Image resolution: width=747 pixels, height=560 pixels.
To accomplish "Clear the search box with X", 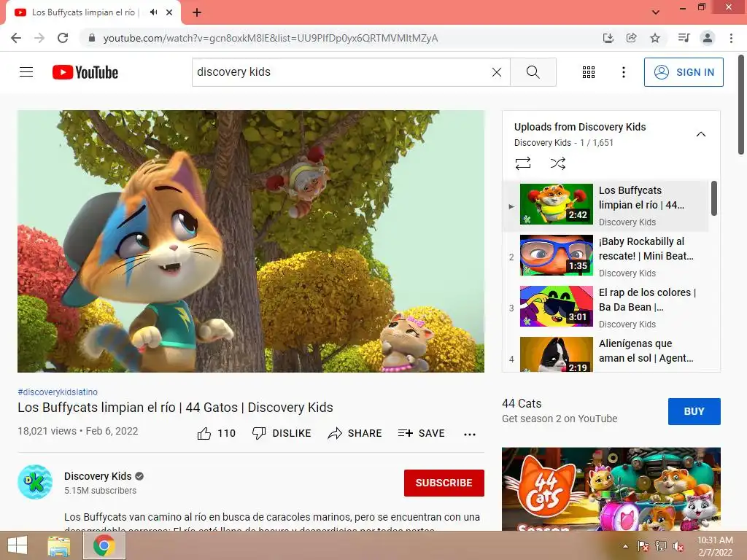I will pyautogui.click(x=496, y=72).
